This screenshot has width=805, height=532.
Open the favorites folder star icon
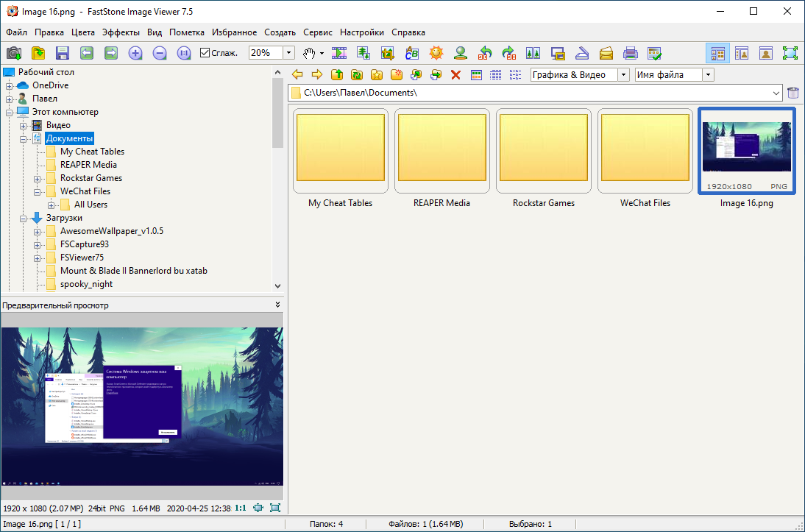[x=376, y=75]
